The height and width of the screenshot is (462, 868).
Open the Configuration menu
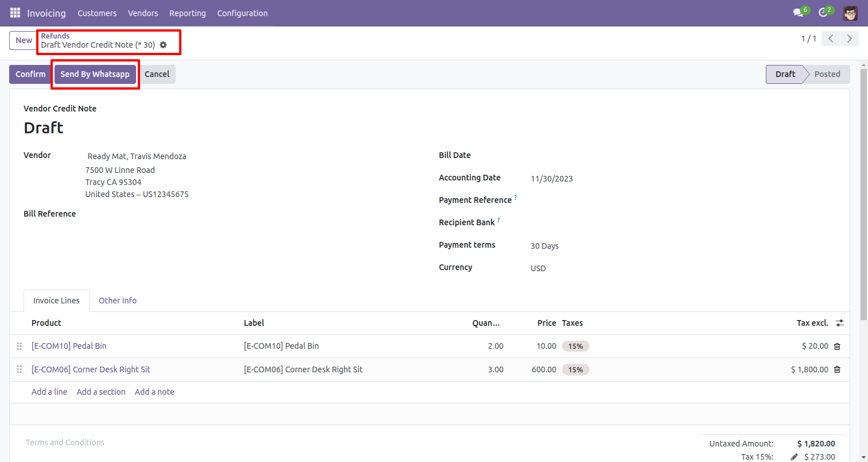pos(242,13)
